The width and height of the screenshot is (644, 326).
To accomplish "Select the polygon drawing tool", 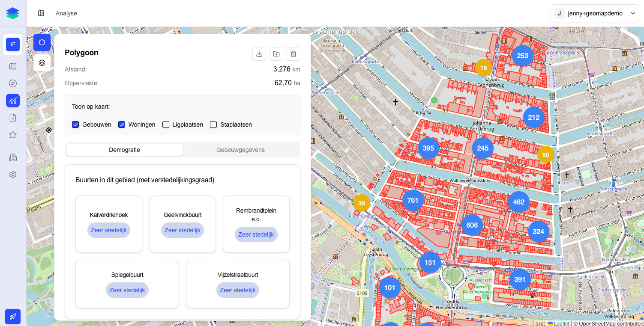I will [x=42, y=42].
